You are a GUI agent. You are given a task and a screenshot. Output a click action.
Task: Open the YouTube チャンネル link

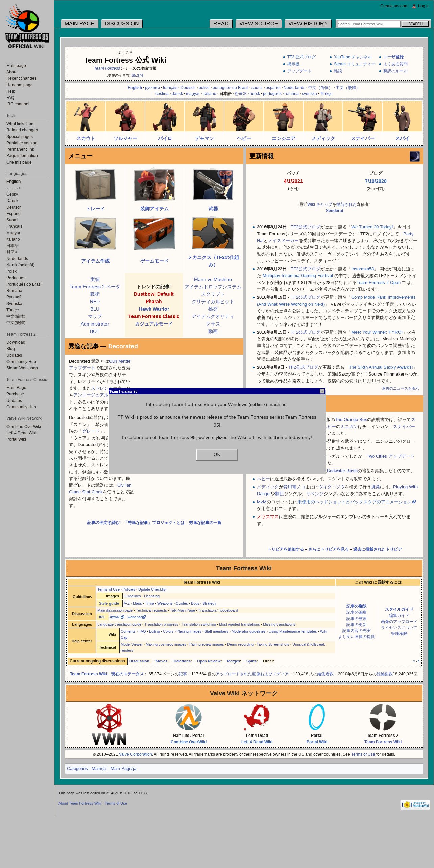point(353,57)
